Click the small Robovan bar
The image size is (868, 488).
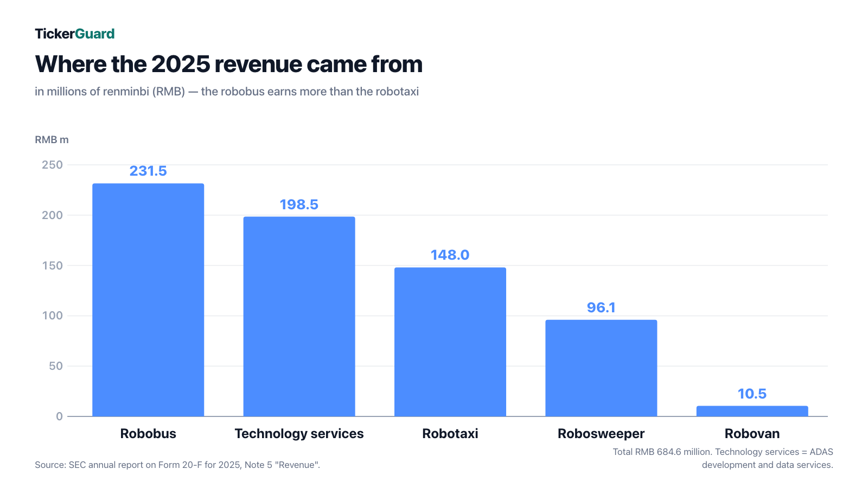click(x=752, y=411)
